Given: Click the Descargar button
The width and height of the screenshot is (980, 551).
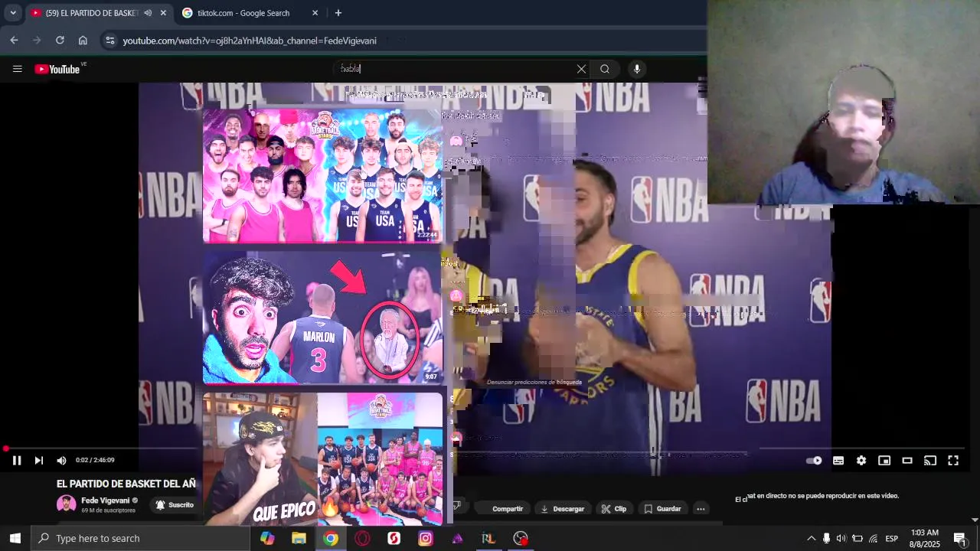Looking at the screenshot, I should point(563,509).
